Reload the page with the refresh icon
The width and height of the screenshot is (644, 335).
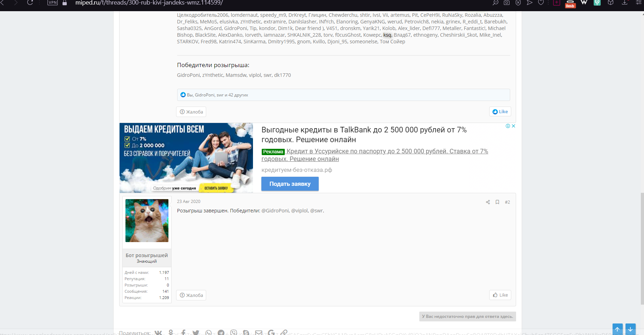pos(30,2)
